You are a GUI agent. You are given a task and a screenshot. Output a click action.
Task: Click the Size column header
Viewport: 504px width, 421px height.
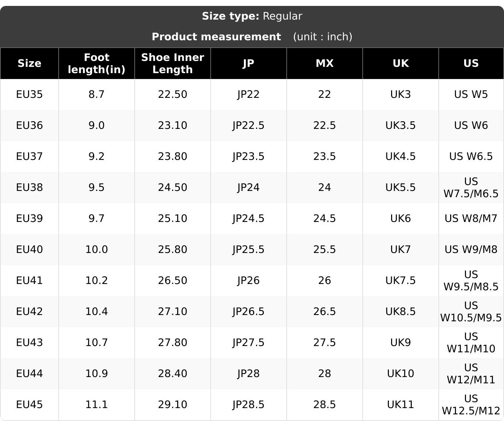pos(29,64)
